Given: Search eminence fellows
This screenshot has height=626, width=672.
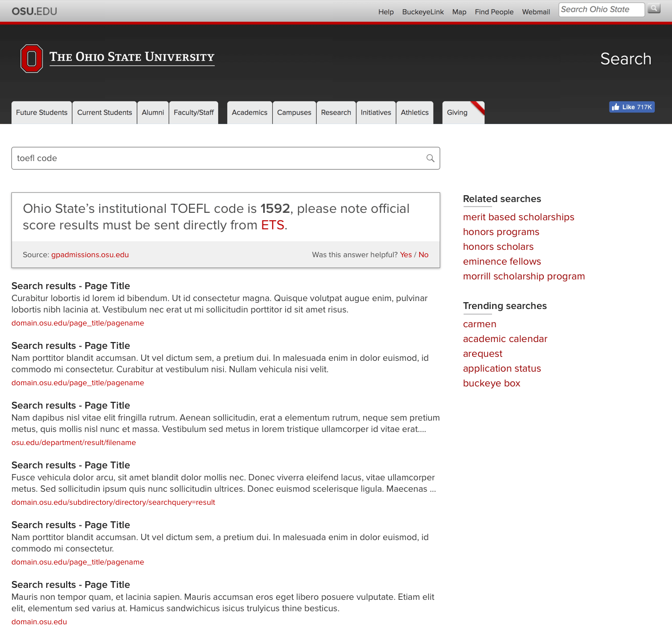Looking at the screenshot, I should (502, 262).
